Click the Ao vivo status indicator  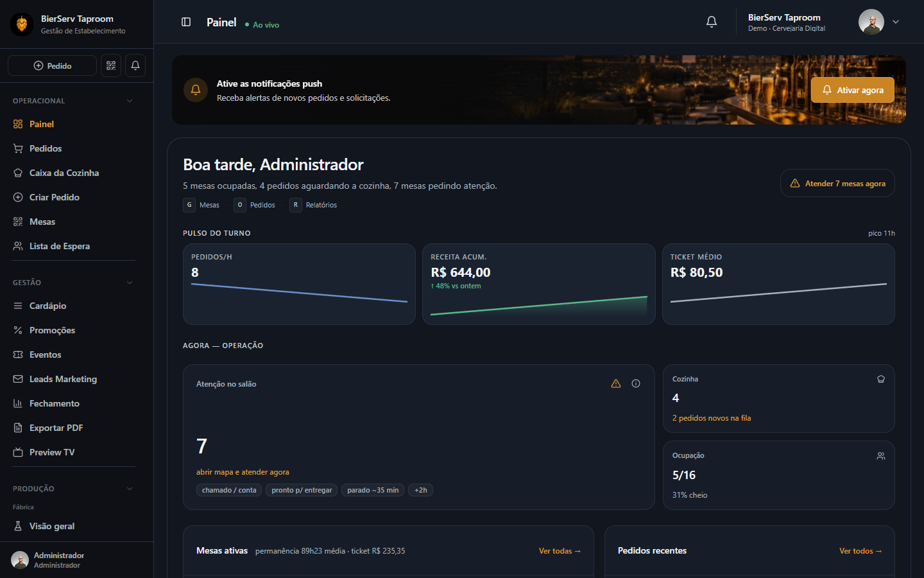(262, 25)
